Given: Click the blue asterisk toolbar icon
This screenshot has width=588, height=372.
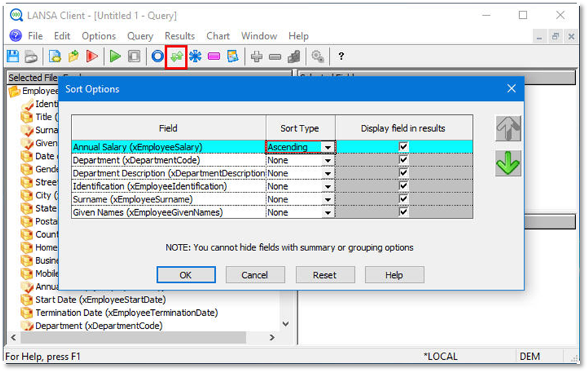Looking at the screenshot, I should (x=195, y=57).
